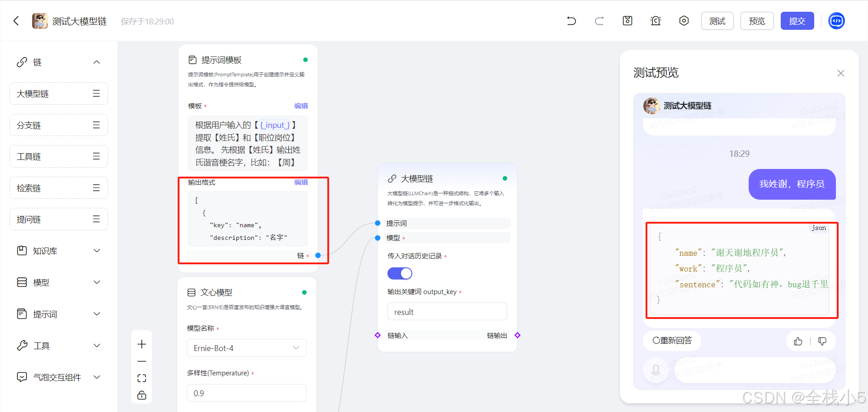Screen dimensions: 868x412
Task: Click the drag handle icon of 大模型链
Action: tap(96, 94)
